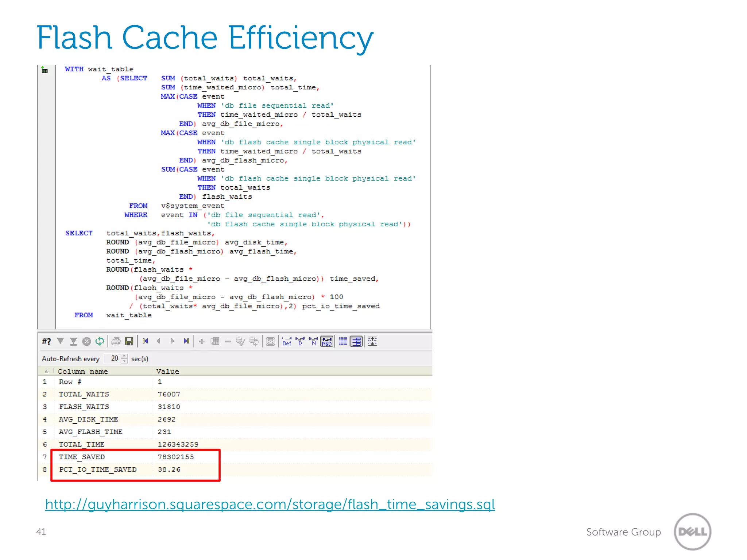Decrease auto-refresh interval with down arrow
The height and width of the screenshot is (560, 747).
[x=124, y=361]
